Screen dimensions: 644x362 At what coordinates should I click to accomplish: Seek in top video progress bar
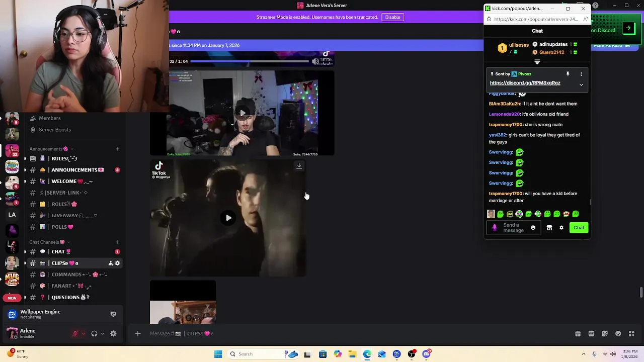click(x=250, y=61)
